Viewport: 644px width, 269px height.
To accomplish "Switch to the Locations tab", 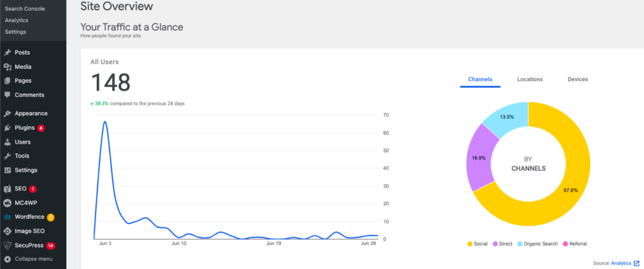I will click(530, 79).
